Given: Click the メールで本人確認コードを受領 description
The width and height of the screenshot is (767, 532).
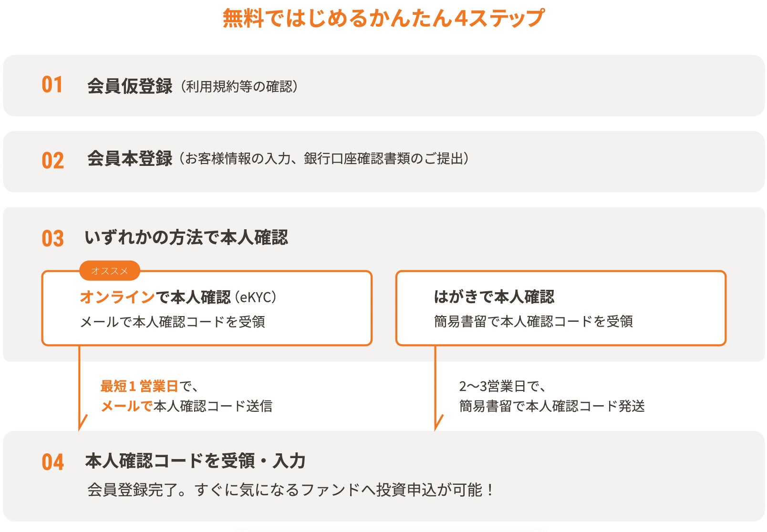Looking at the screenshot, I should pos(173,322).
